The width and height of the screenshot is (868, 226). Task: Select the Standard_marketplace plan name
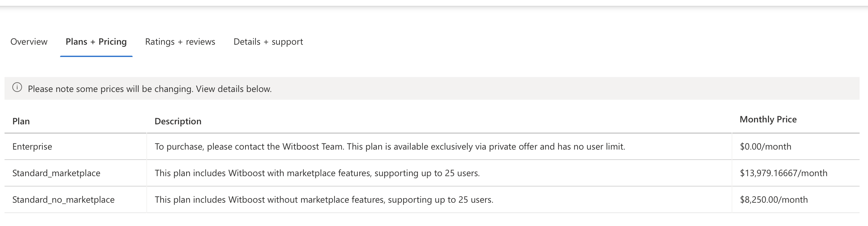(56, 173)
